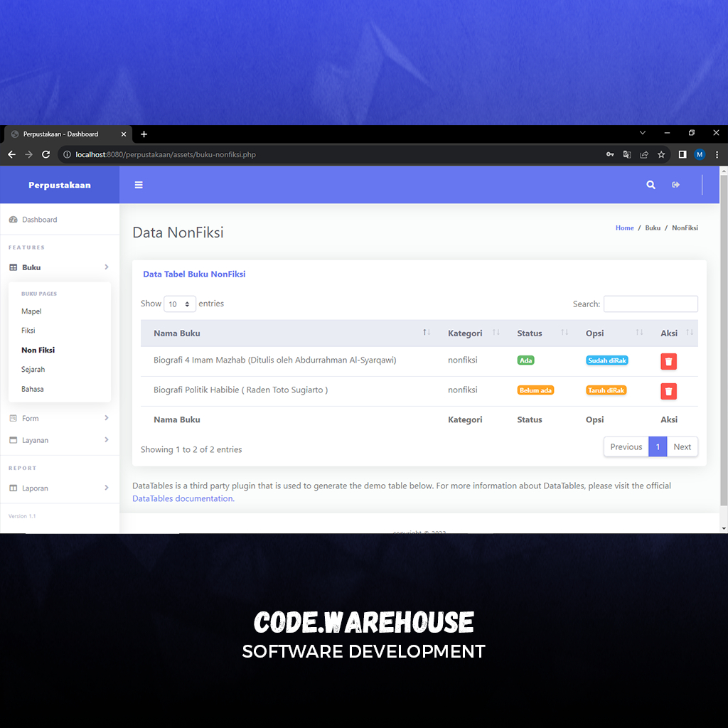Bookmark page using the star icon

coord(661,154)
